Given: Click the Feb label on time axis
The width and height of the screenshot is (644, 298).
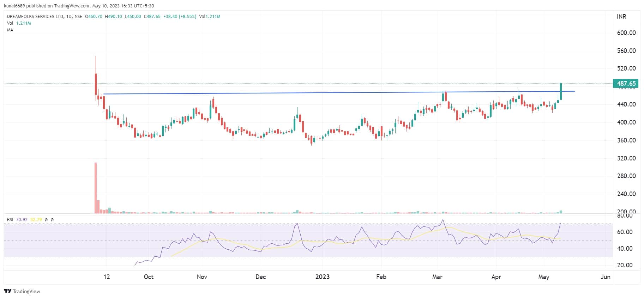Looking at the screenshot, I should coord(381,277).
